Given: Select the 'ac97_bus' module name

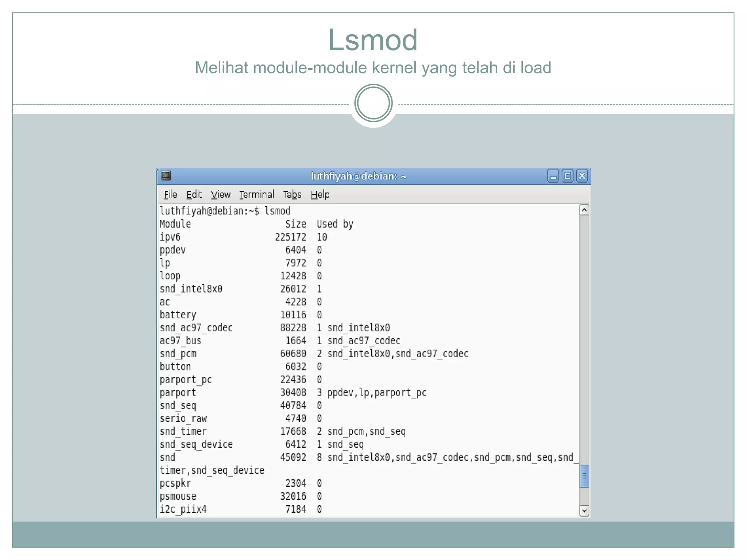Looking at the screenshot, I should click(181, 341).
